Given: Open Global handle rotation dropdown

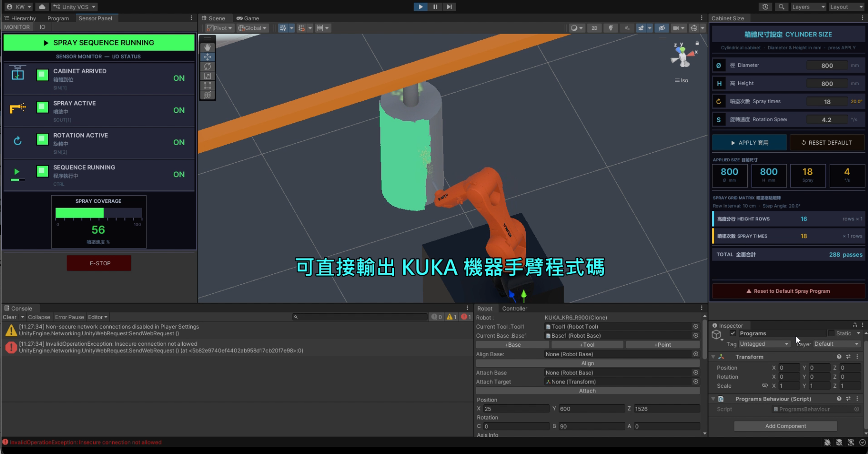Looking at the screenshot, I should pos(253,28).
